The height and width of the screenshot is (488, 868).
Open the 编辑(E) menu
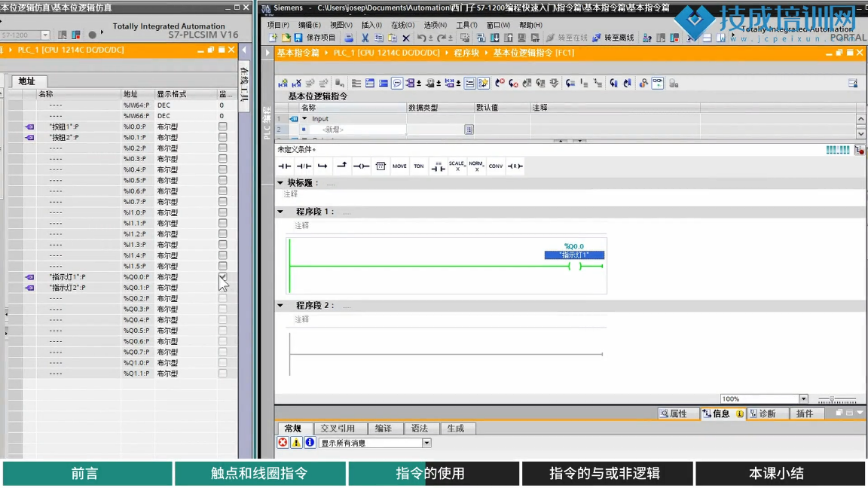tap(309, 25)
